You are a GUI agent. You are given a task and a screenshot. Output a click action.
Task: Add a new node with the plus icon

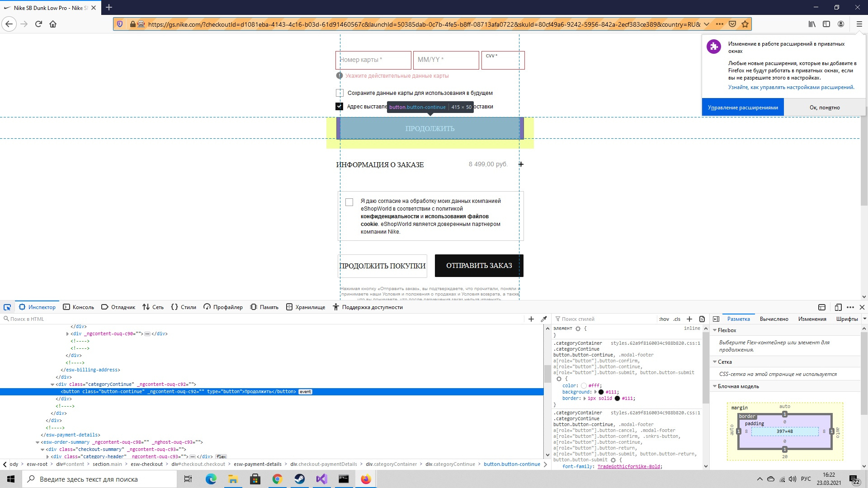coord(531,319)
